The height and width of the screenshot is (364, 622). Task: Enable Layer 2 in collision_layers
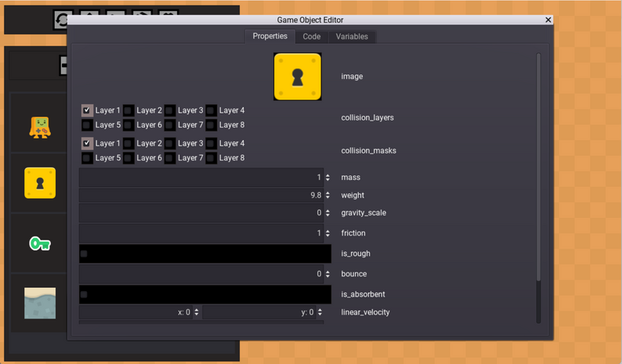click(x=128, y=110)
